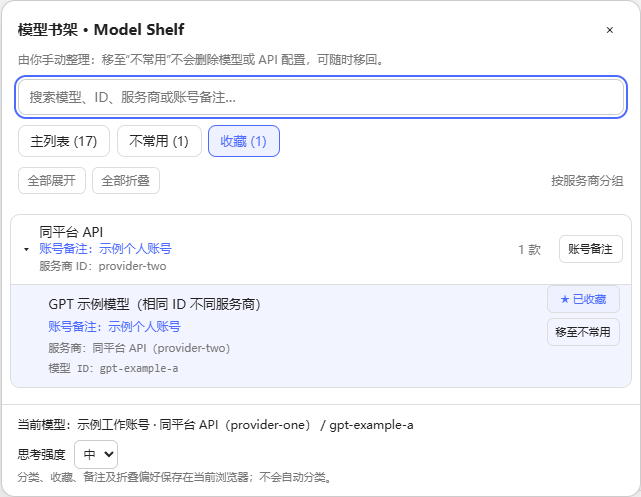Click the model row's 账号备注 blue note

[114, 327]
